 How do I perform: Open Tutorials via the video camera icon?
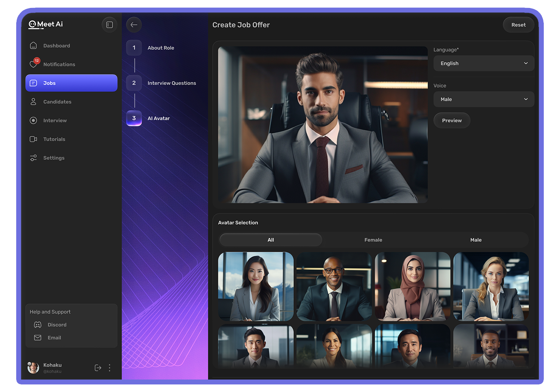pyautogui.click(x=34, y=139)
